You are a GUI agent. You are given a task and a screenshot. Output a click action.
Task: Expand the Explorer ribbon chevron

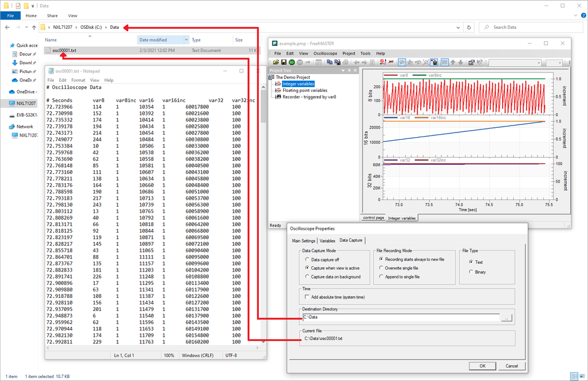pos(576,15)
